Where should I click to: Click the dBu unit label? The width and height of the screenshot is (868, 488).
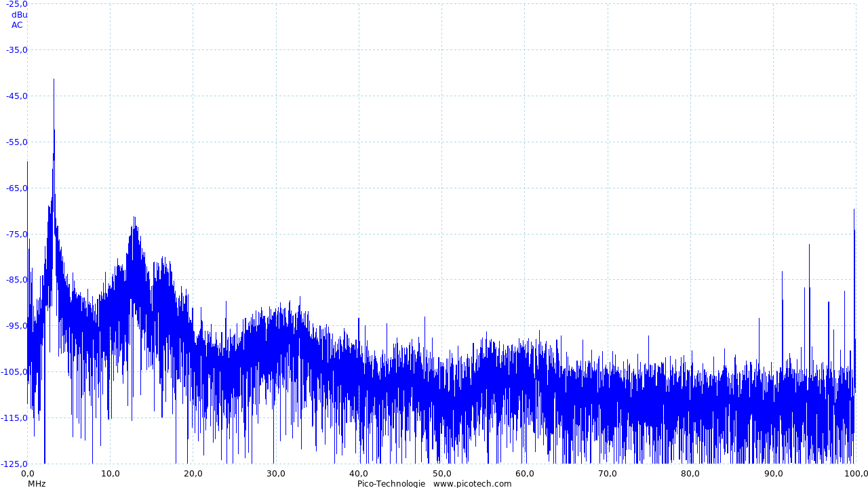(20, 14)
